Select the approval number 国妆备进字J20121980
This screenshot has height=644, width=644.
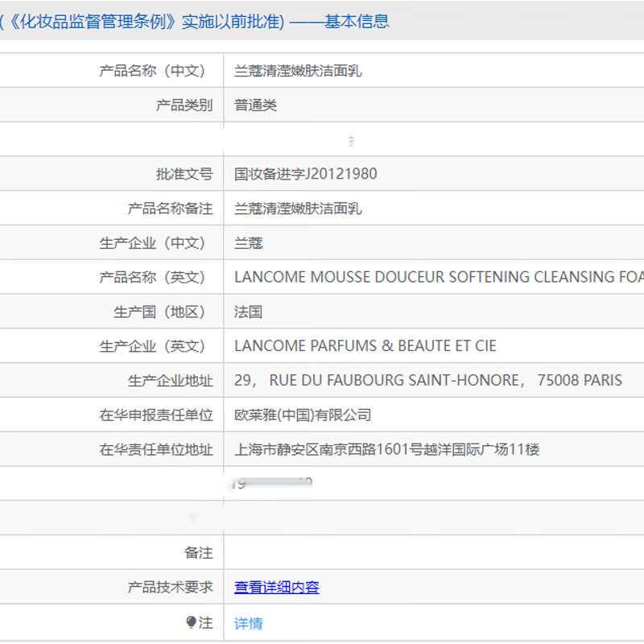[306, 174]
